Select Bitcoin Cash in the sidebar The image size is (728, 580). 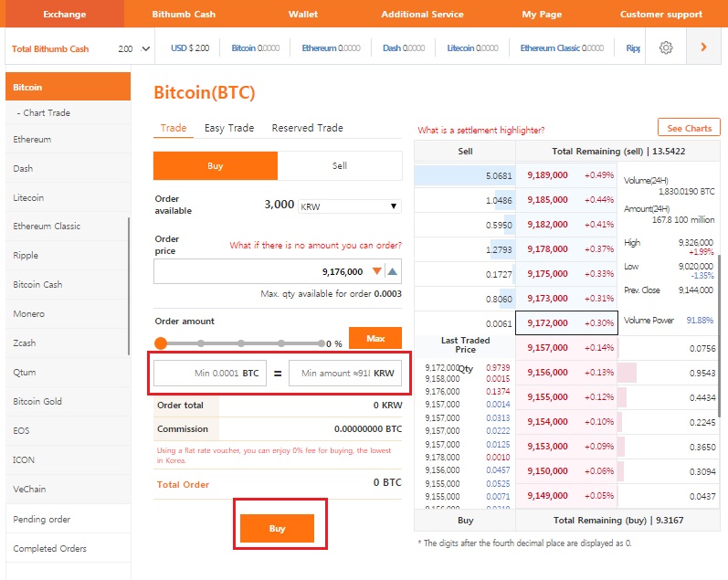click(x=68, y=284)
